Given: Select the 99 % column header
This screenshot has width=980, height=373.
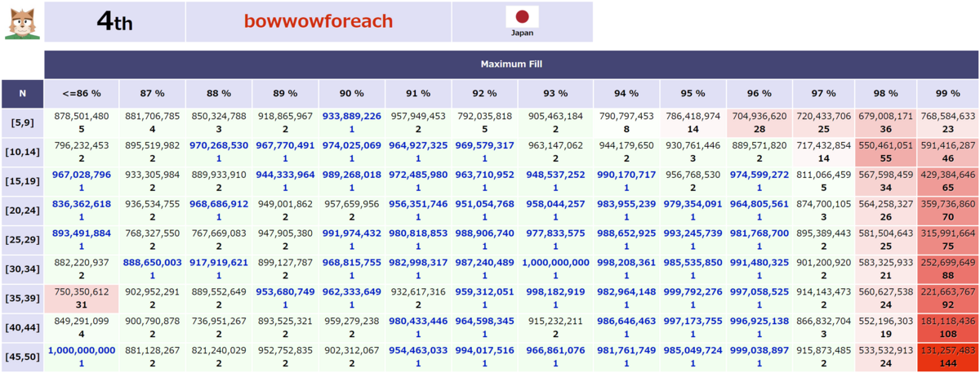Looking at the screenshot, I should (x=947, y=94).
